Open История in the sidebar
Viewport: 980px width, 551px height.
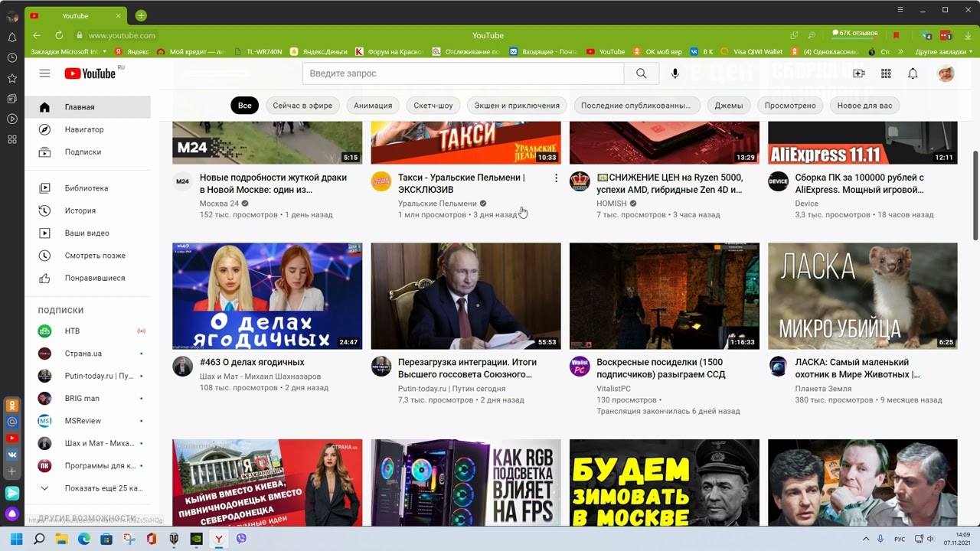[x=88, y=210]
